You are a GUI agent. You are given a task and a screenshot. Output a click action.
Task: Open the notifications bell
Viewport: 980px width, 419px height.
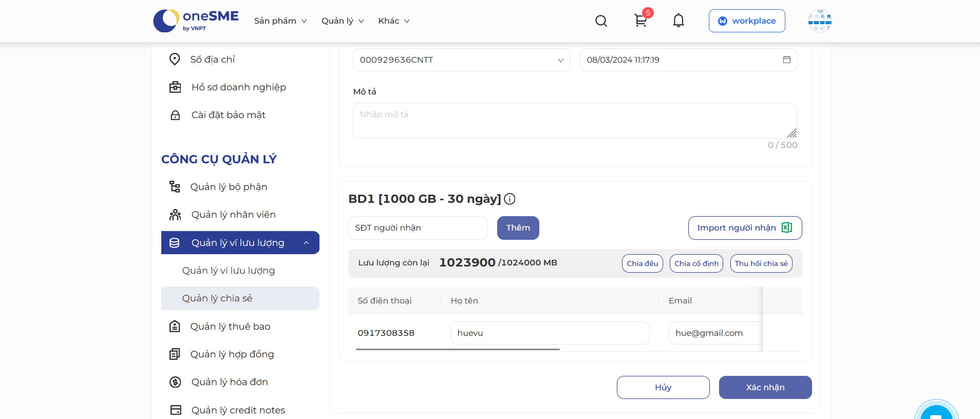679,21
